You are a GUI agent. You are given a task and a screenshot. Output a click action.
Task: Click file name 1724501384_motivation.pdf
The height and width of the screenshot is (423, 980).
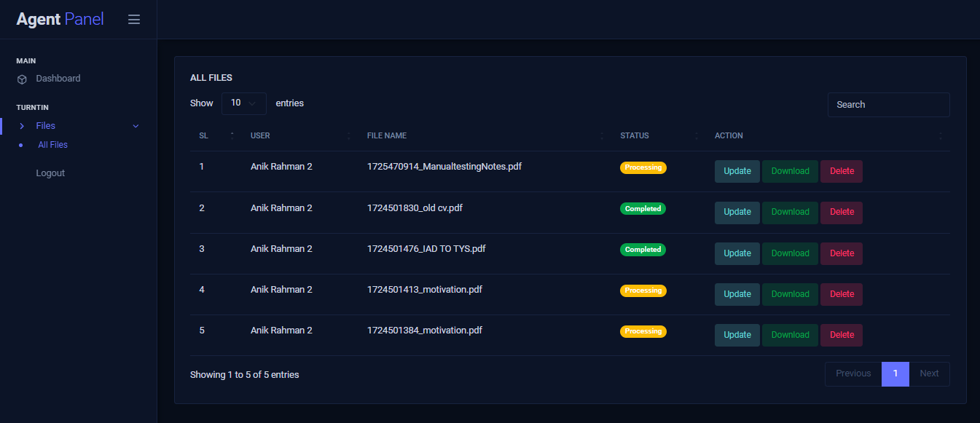[x=425, y=331]
